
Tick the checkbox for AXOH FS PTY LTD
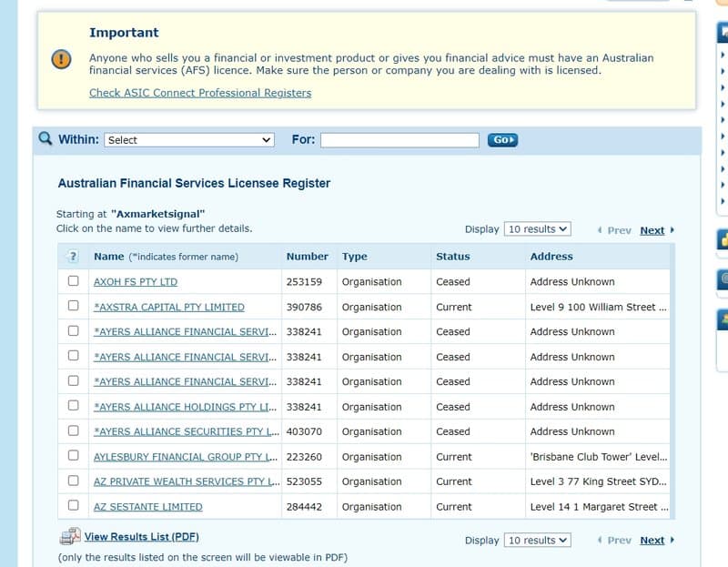[74, 281]
